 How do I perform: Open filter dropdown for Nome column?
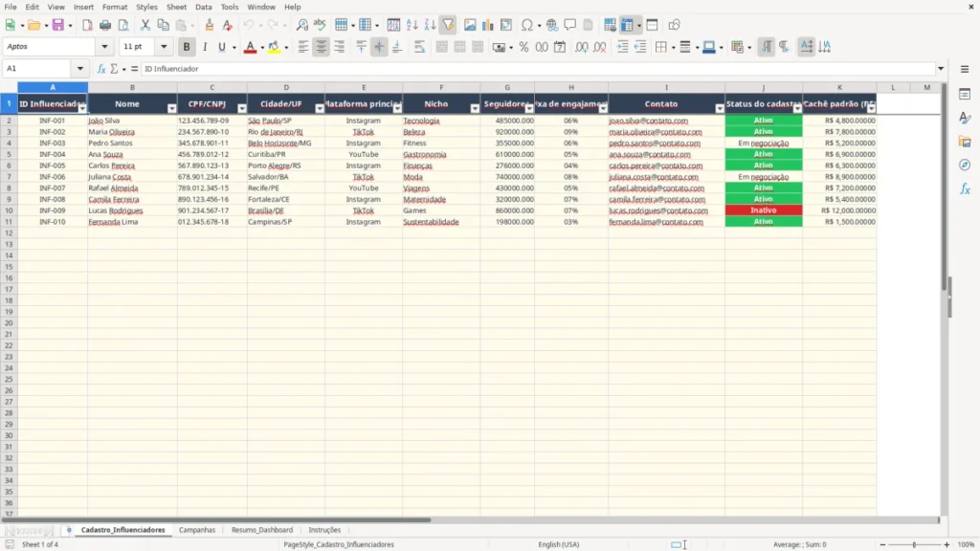(x=172, y=109)
